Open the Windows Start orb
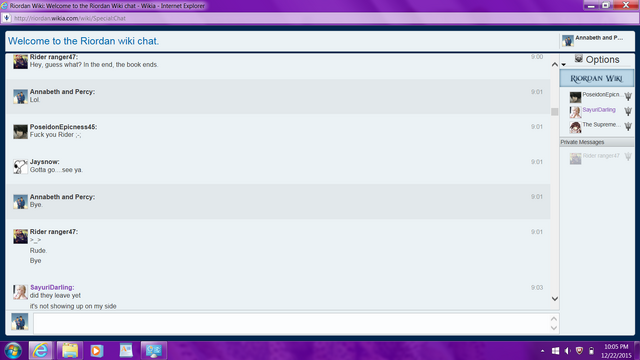 (13, 351)
